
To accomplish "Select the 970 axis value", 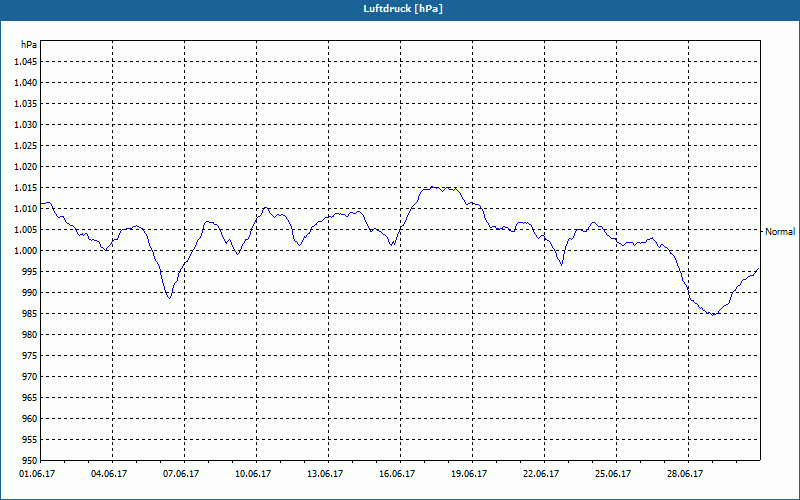I will pyautogui.click(x=30, y=377).
